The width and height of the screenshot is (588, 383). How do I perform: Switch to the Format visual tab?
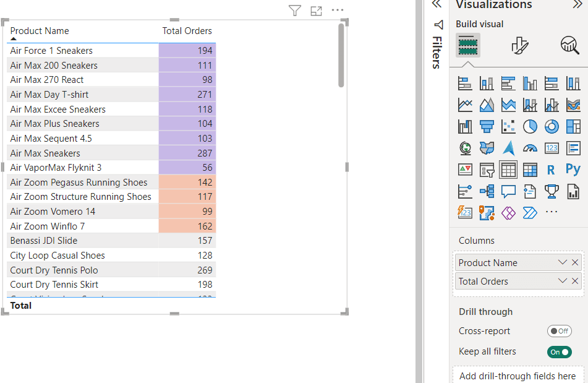click(x=520, y=45)
